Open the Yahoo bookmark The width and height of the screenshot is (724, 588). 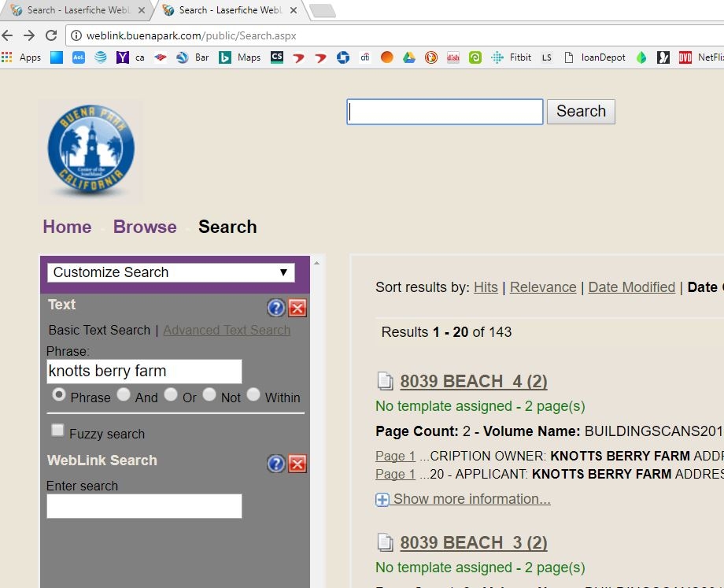[x=122, y=57]
